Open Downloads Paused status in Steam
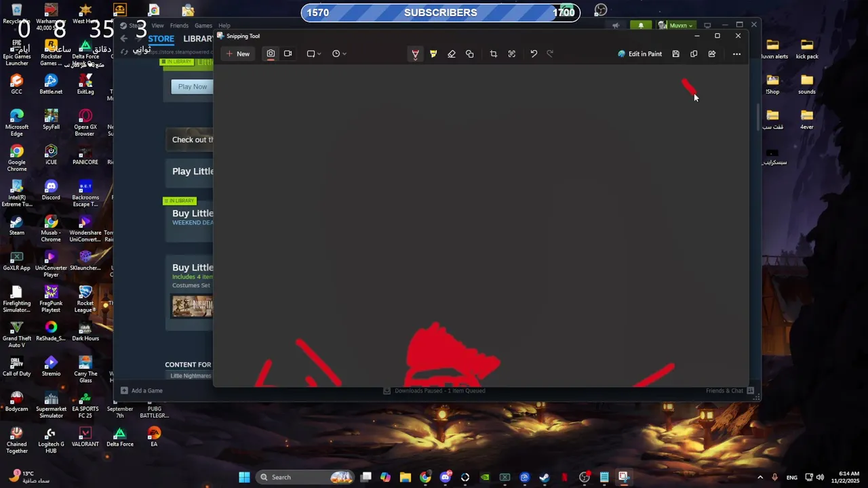The height and width of the screenshot is (488, 868). coord(434,390)
